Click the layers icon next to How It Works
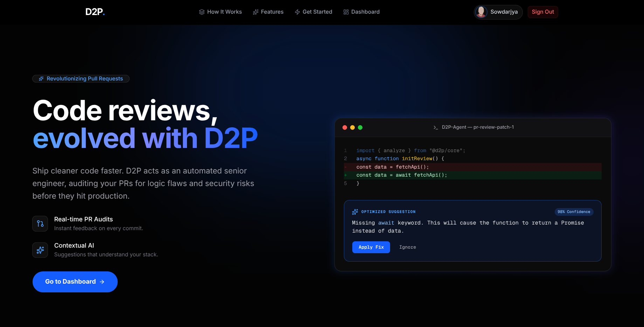Screen dimensions: 644x327 click(202, 12)
